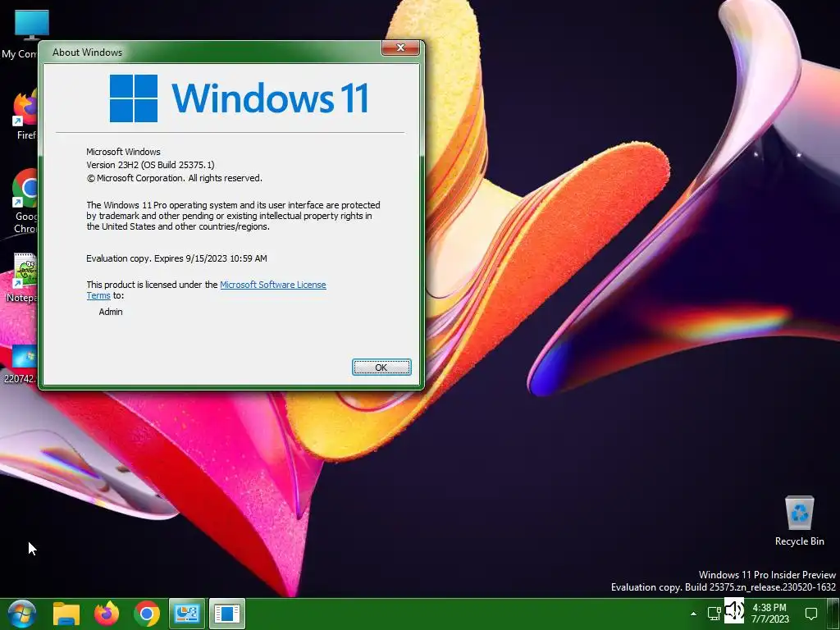Open the taskbar clock showing 4:38 PM
Screen dimensions: 840x630
769,613
